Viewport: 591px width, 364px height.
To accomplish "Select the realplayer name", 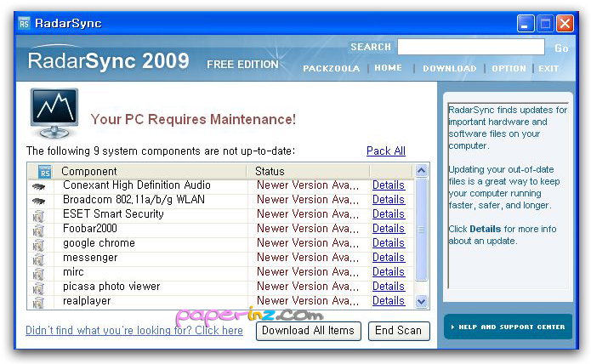I will tap(87, 301).
